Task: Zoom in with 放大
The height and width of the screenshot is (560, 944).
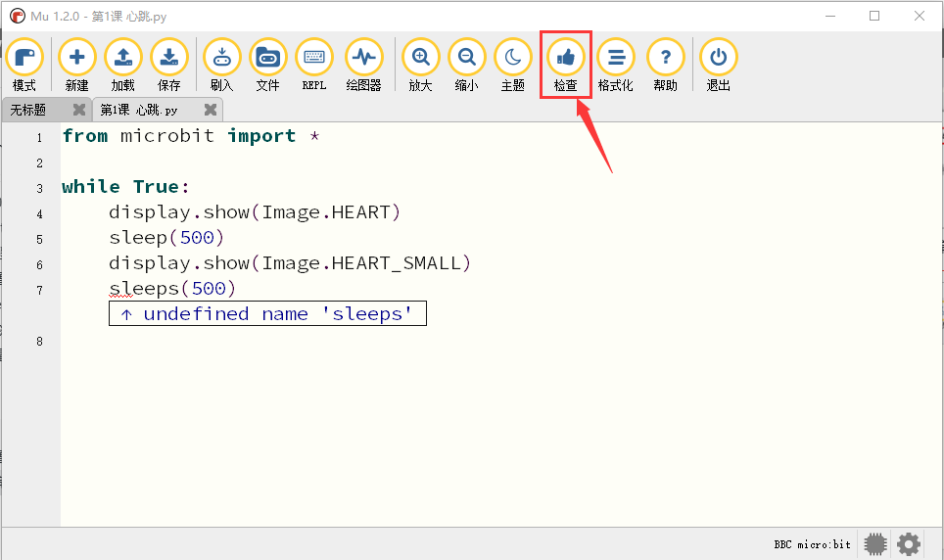Action: click(421, 65)
